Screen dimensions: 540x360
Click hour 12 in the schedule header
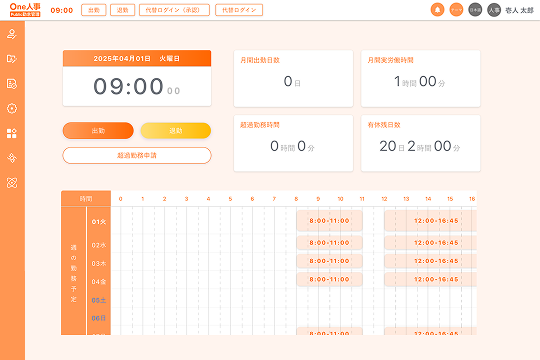tap(384, 199)
